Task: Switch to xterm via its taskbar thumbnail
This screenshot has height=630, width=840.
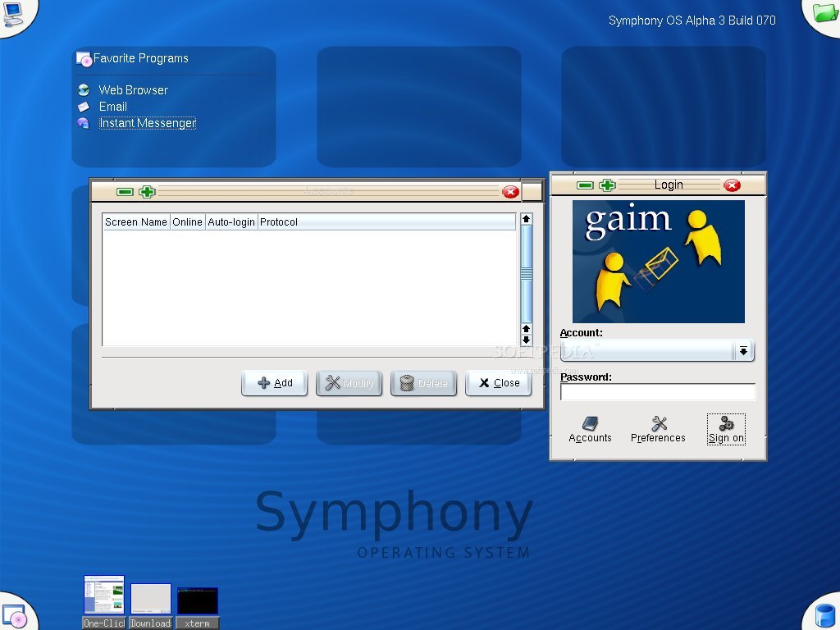Action: (197, 599)
